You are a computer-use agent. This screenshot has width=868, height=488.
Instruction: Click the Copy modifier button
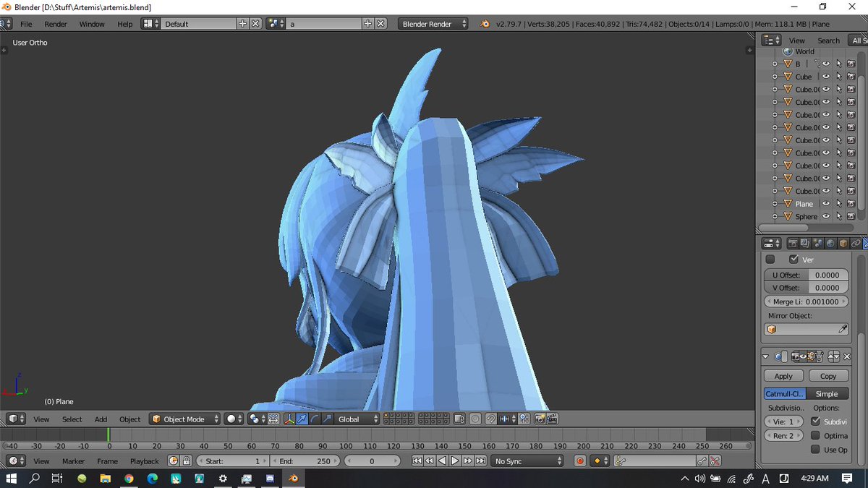tap(828, 376)
